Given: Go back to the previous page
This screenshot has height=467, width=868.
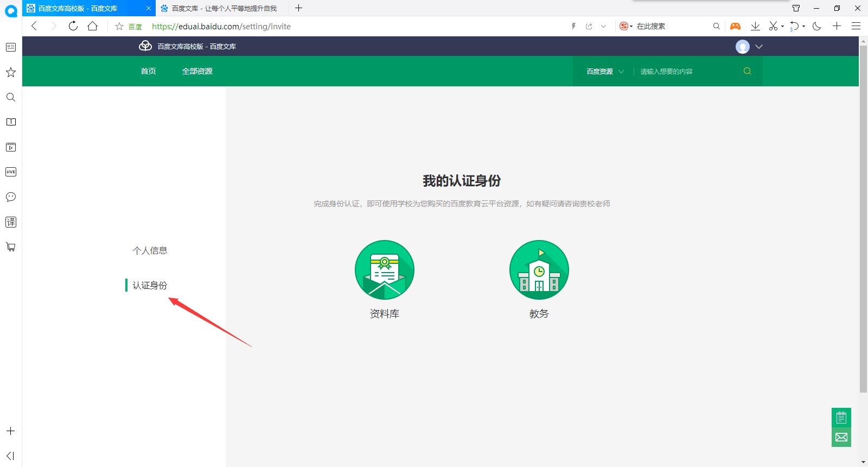Looking at the screenshot, I should [x=34, y=26].
